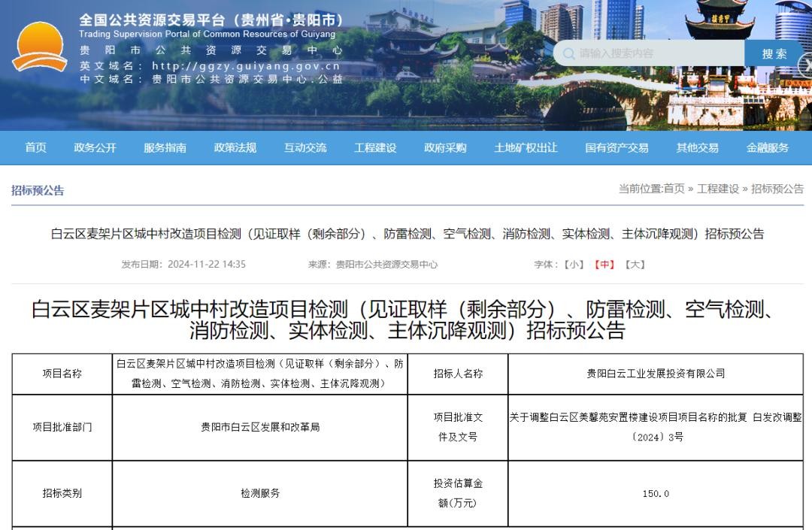Switch to 政府采购 in nav bar
Screen dimensions: 812x530
445,148
